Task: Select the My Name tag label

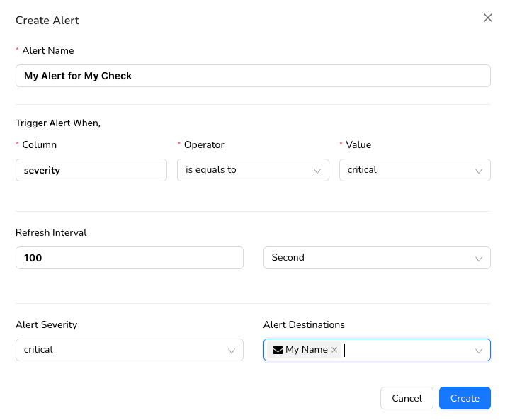Action: point(306,350)
